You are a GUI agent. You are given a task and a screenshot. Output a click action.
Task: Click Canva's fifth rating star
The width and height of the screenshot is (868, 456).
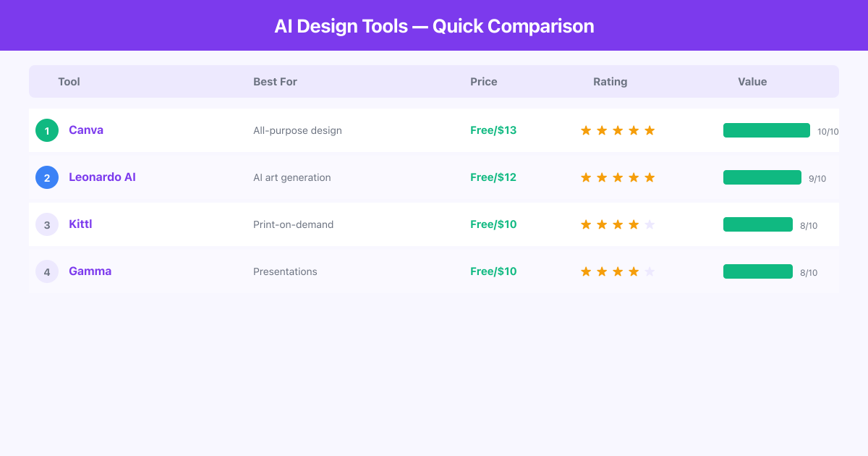(x=650, y=130)
